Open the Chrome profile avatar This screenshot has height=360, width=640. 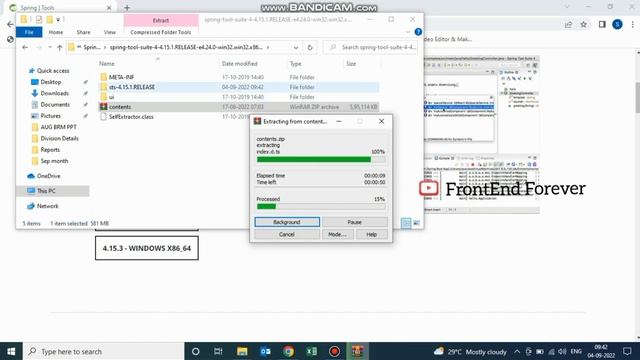pos(617,24)
